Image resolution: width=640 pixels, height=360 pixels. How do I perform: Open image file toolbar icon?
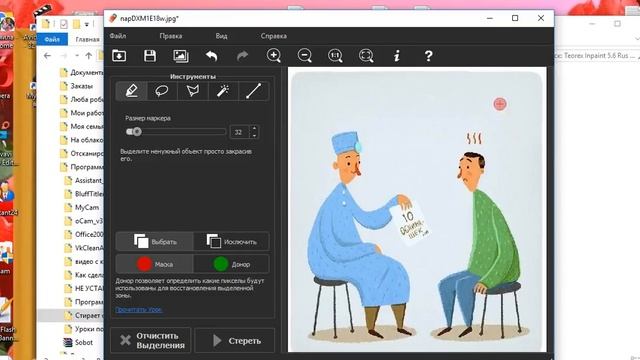pyautogui.click(x=119, y=56)
